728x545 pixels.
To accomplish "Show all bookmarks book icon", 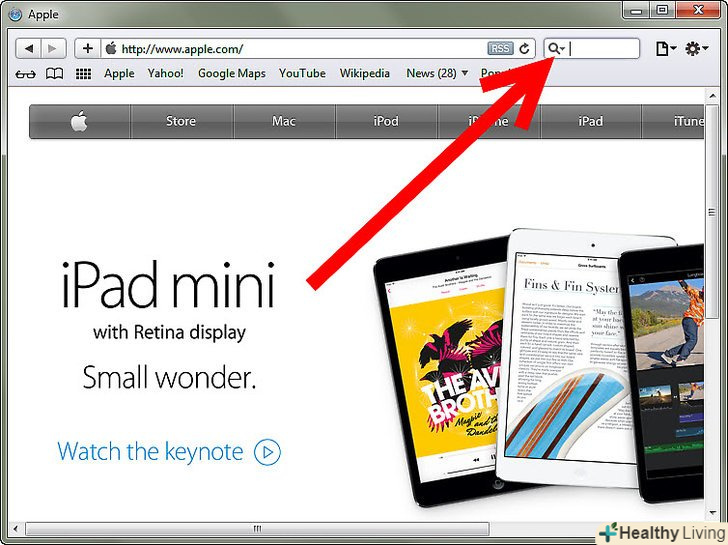I will click(54, 73).
